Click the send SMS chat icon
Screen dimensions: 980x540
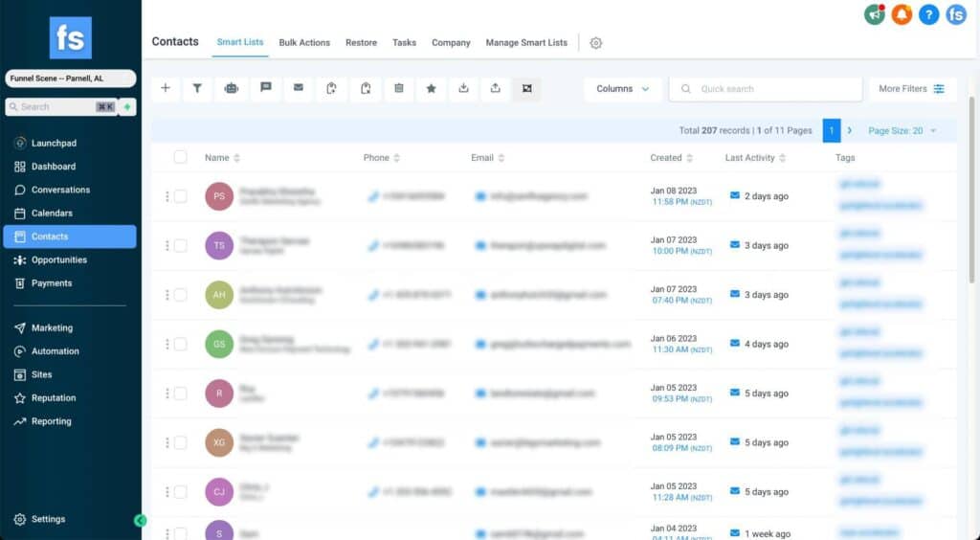265,88
